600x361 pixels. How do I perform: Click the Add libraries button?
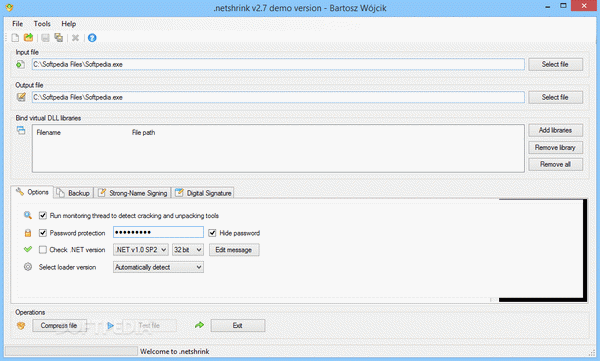click(x=555, y=130)
